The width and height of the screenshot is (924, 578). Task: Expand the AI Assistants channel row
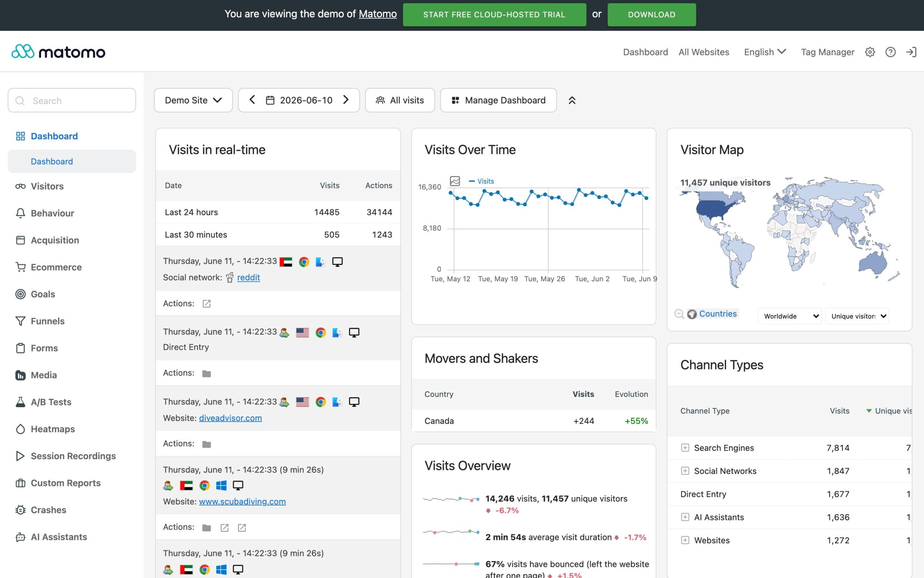pyautogui.click(x=685, y=517)
